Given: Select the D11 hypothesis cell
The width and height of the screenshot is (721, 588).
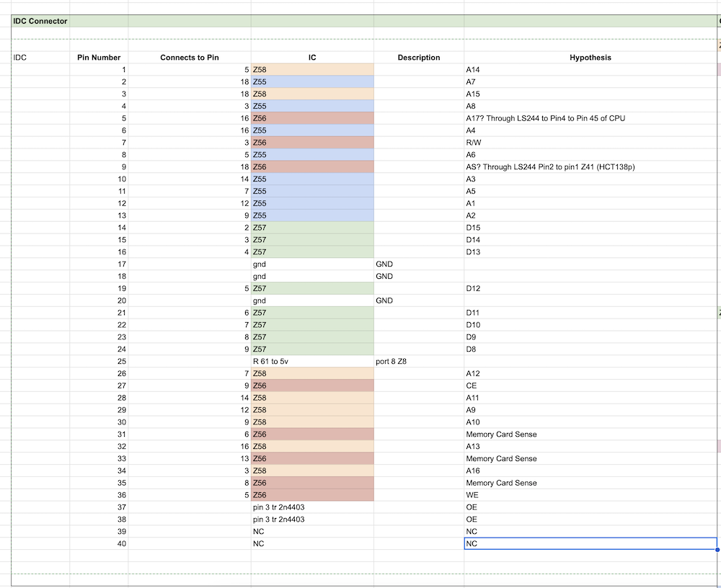Looking at the screenshot, I should 590,313.
